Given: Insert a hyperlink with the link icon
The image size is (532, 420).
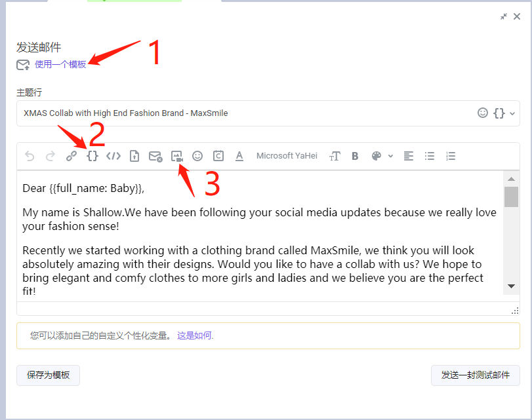Looking at the screenshot, I should [72, 156].
